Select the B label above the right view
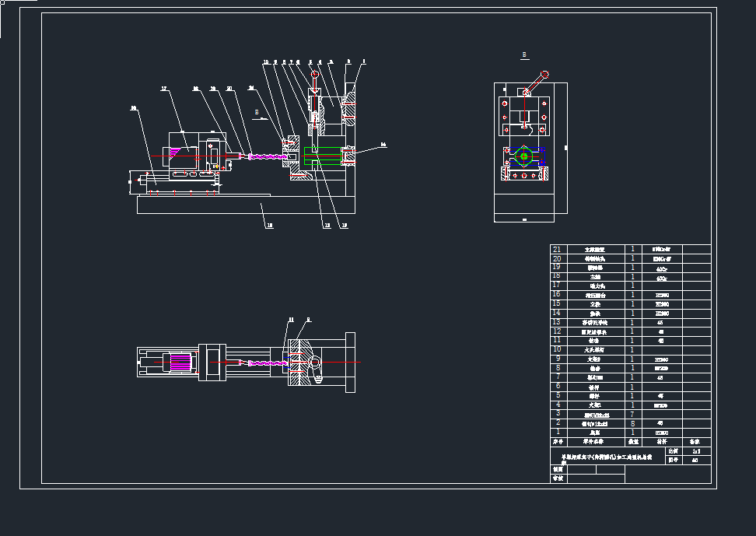 [525, 55]
